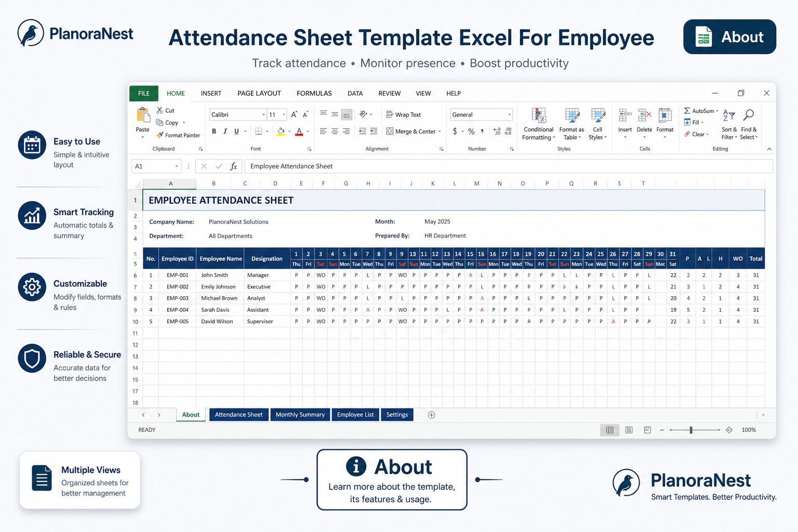Image resolution: width=798 pixels, height=532 pixels.
Task: Click the Sort & Filter icon
Action: pyautogui.click(x=729, y=115)
